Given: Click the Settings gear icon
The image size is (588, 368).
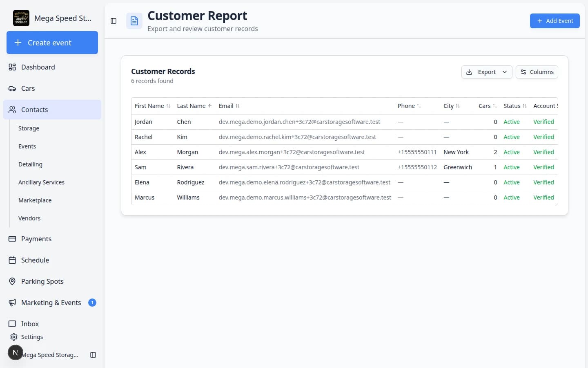Looking at the screenshot, I should point(14,337).
